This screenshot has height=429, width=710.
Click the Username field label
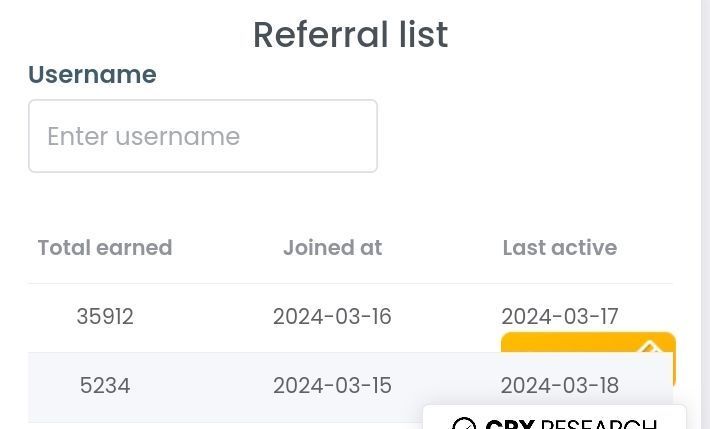(92, 74)
